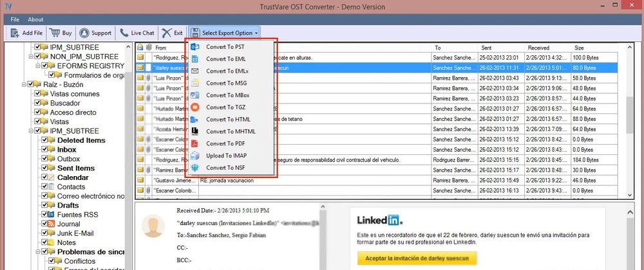Uncheck the Inbox folder checkbox
Viewport: 644px width, 270px height.
coord(45,150)
